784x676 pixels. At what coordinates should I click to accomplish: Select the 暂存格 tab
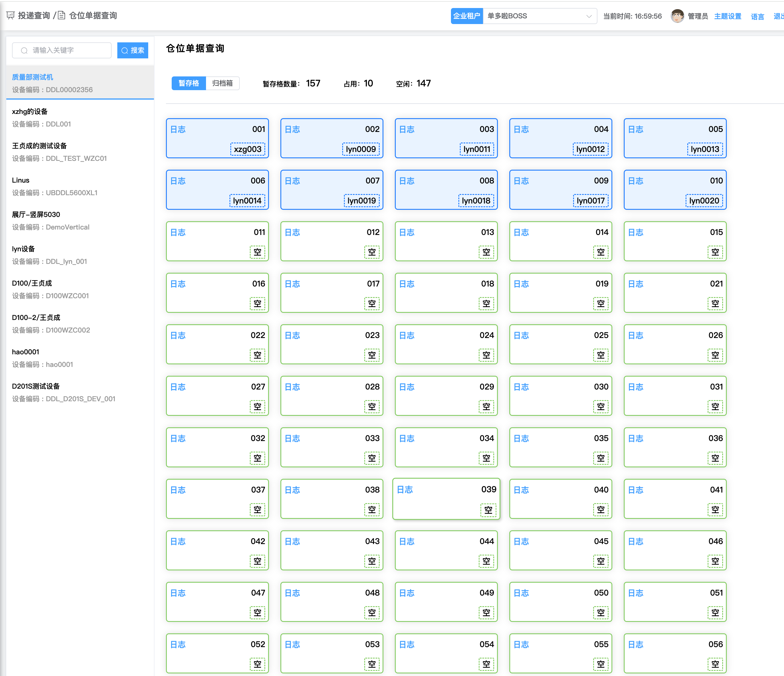[x=189, y=83]
